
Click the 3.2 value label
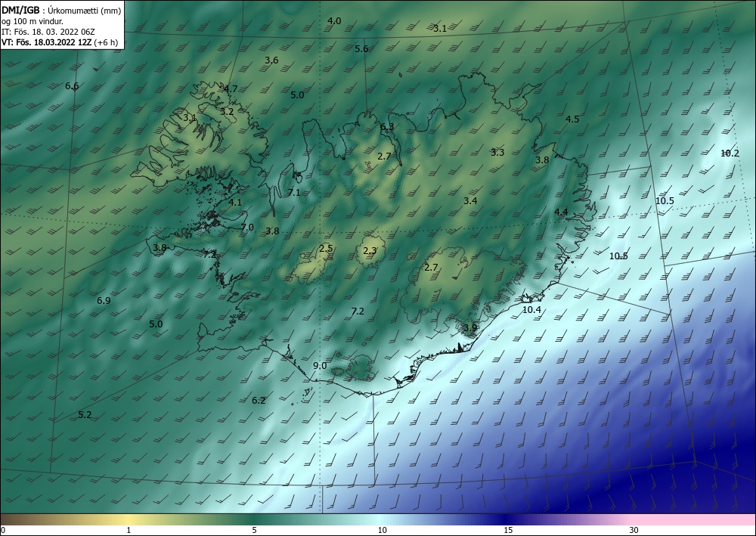[x=227, y=111]
